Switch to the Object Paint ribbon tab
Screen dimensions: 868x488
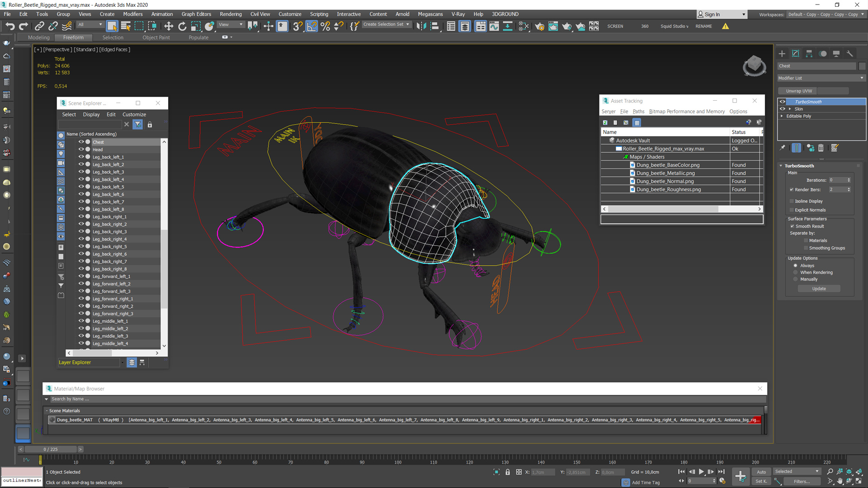click(156, 38)
